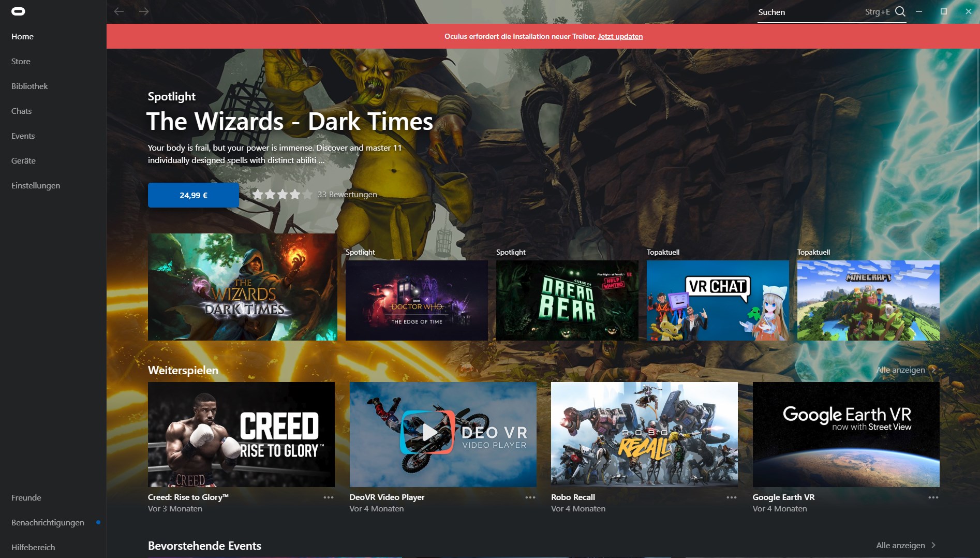Open the Creed Rise to Glory cover image
The image size is (980, 558).
(x=241, y=434)
